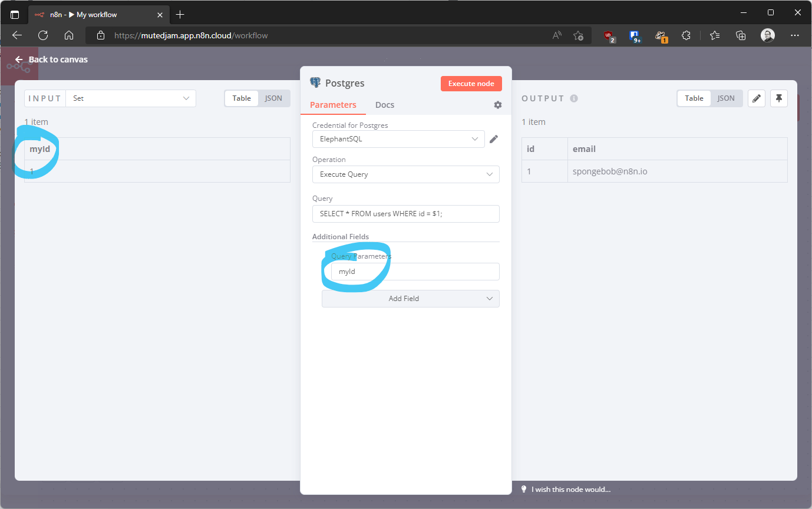Open the uBlock Origin extension icon

(x=609, y=35)
